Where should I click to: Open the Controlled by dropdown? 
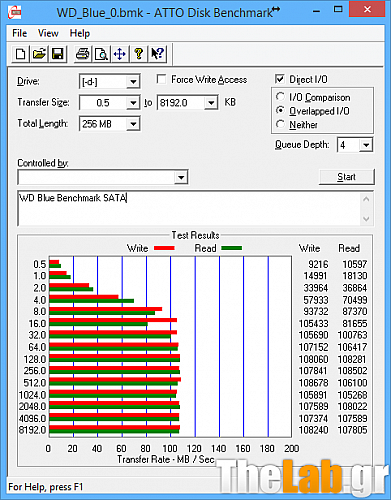[181, 177]
